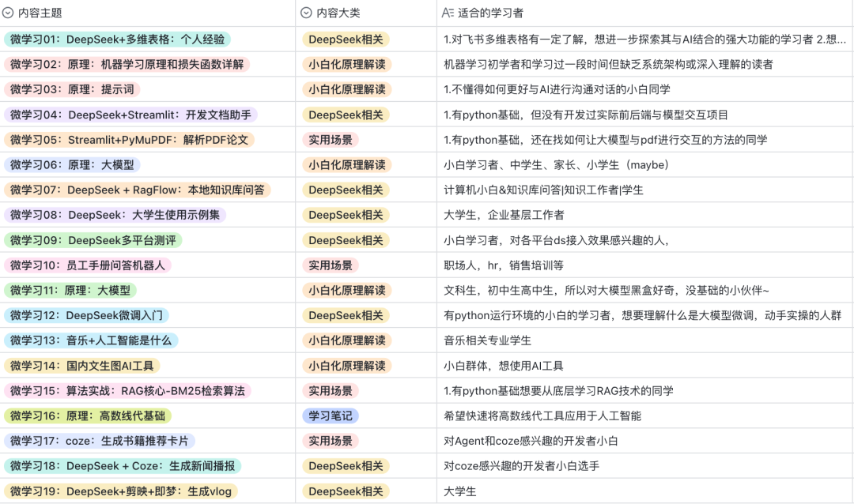Open the 内容大类 column header
The image size is (854, 504).
(366, 13)
